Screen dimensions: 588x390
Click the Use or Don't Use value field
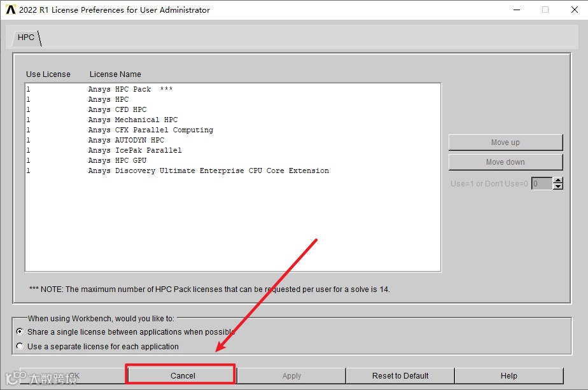click(542, 184)
